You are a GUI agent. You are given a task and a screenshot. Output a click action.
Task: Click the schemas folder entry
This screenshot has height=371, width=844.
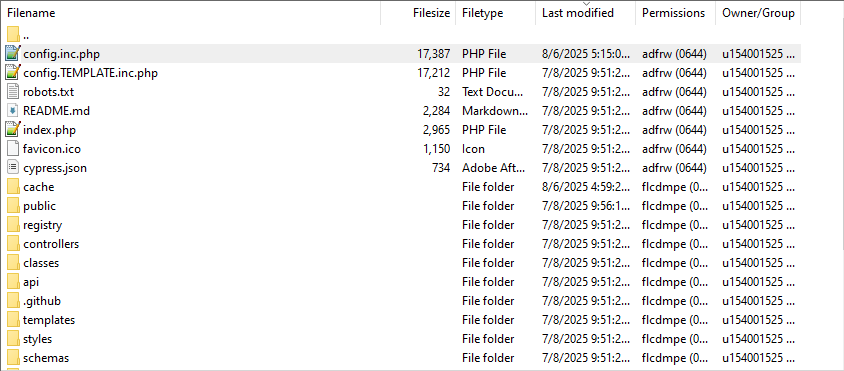46,358
